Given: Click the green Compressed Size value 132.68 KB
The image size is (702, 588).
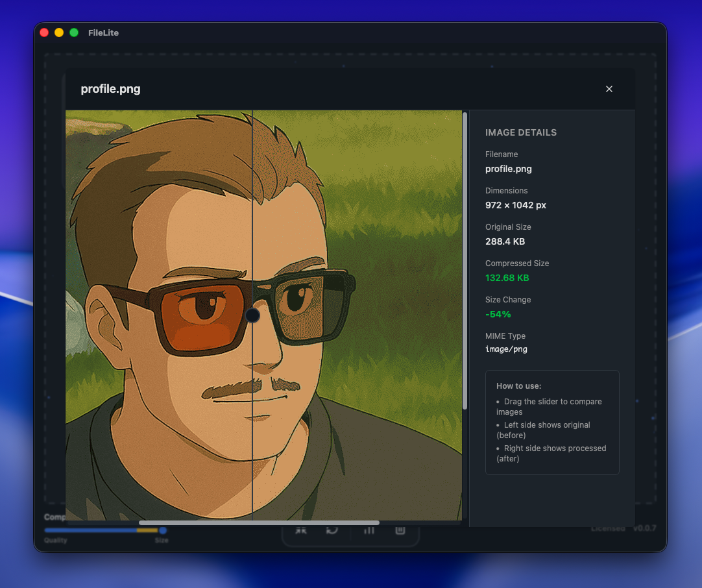Looking at the screenshot, I should (507, 278).
